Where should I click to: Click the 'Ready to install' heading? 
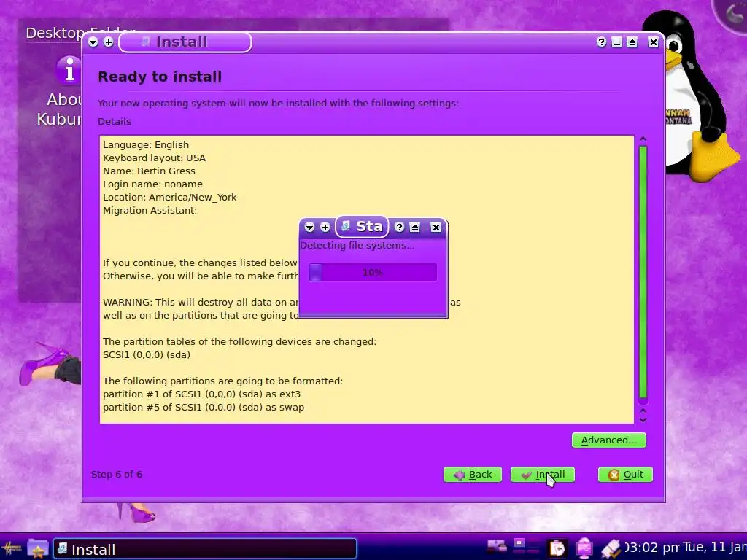pos(160,77)
